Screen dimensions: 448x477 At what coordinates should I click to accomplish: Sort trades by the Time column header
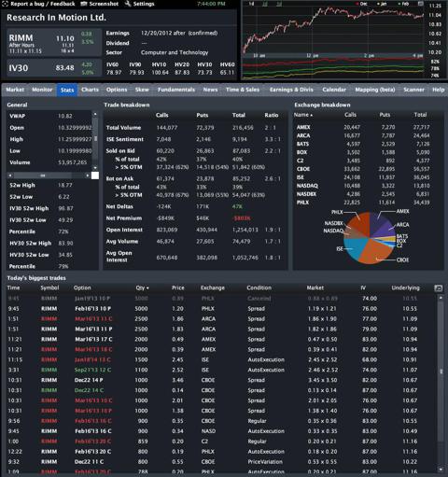click(x=13, y=288)
